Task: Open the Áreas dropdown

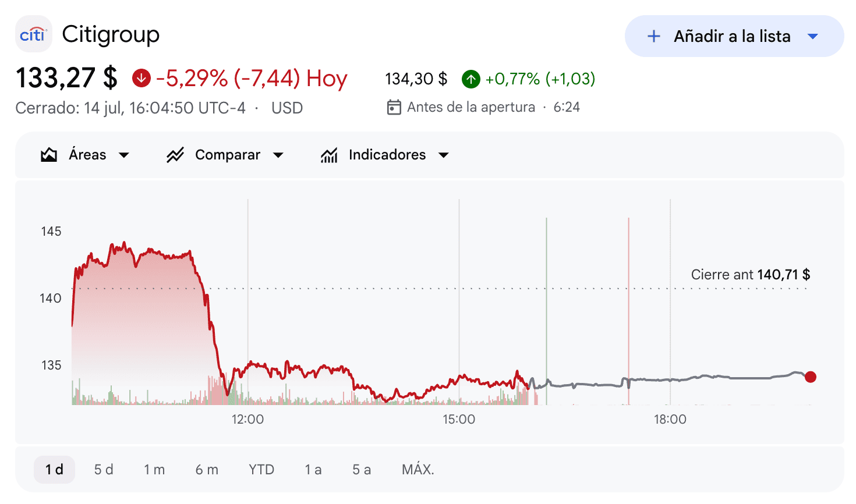Action: pos(85,155)
